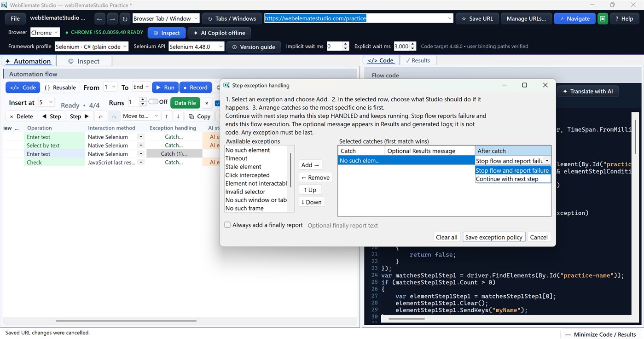This screenshot has width=644, height=339.
Task: Choose Continue with next step option
Action: coord(513,179)
